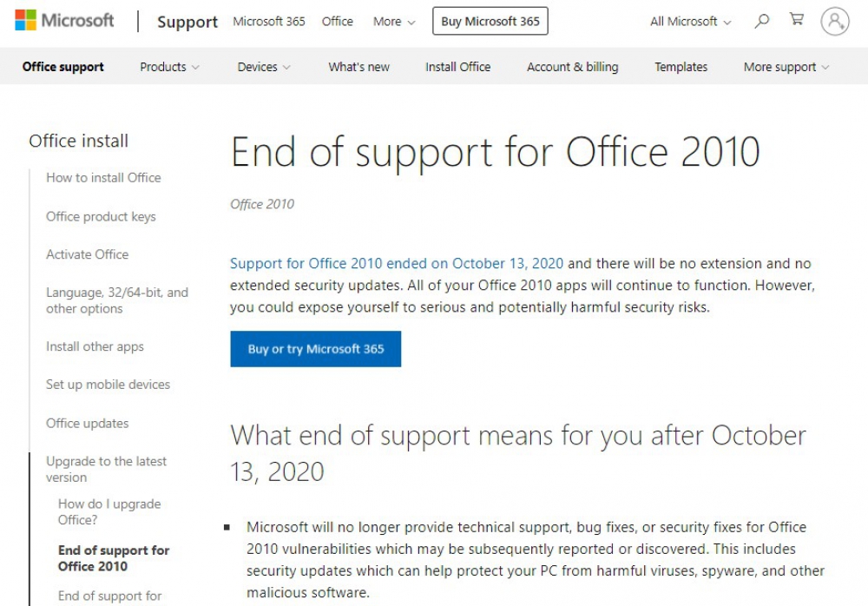The image size is (868, 606).
Task: Click the Microsoft logo
Action: (64, 21)
